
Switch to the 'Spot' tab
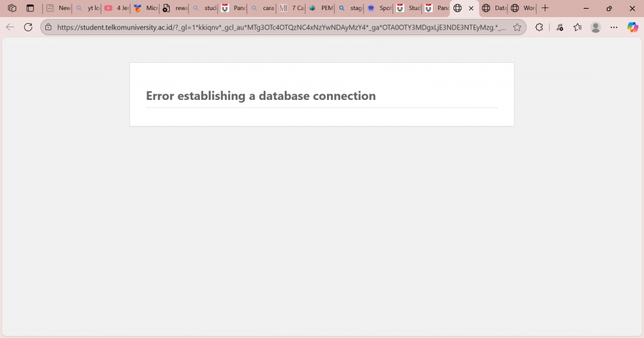[379, 8]
